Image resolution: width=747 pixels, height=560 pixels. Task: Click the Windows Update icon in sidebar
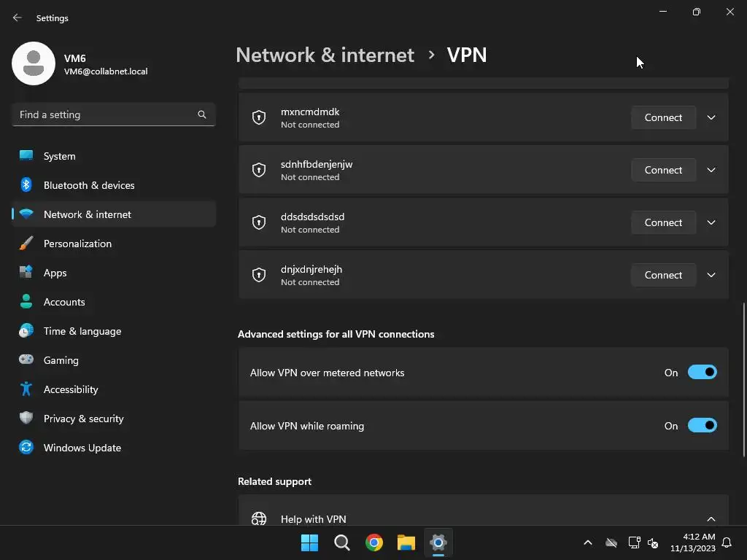(x=26, y=448)
